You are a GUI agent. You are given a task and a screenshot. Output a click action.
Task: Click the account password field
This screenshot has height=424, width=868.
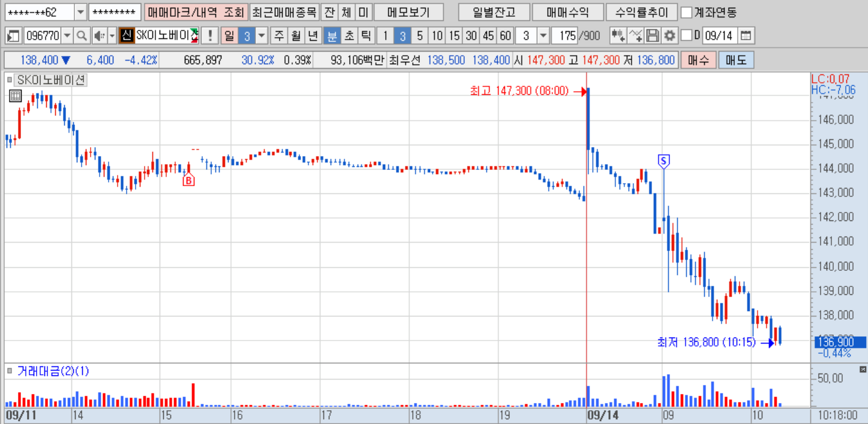[x=115, y=12]
